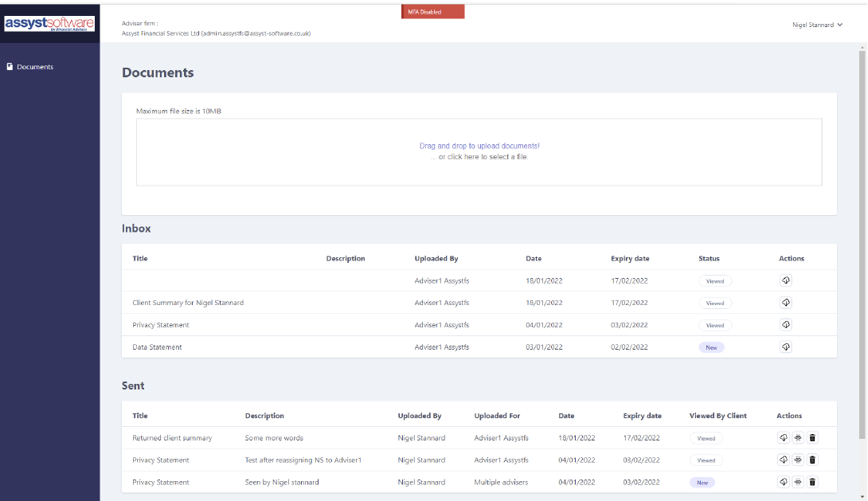This screenshot has width=868, height=501.
Task: Select the Data Statement title in Inbox
Action: point(157,347)
